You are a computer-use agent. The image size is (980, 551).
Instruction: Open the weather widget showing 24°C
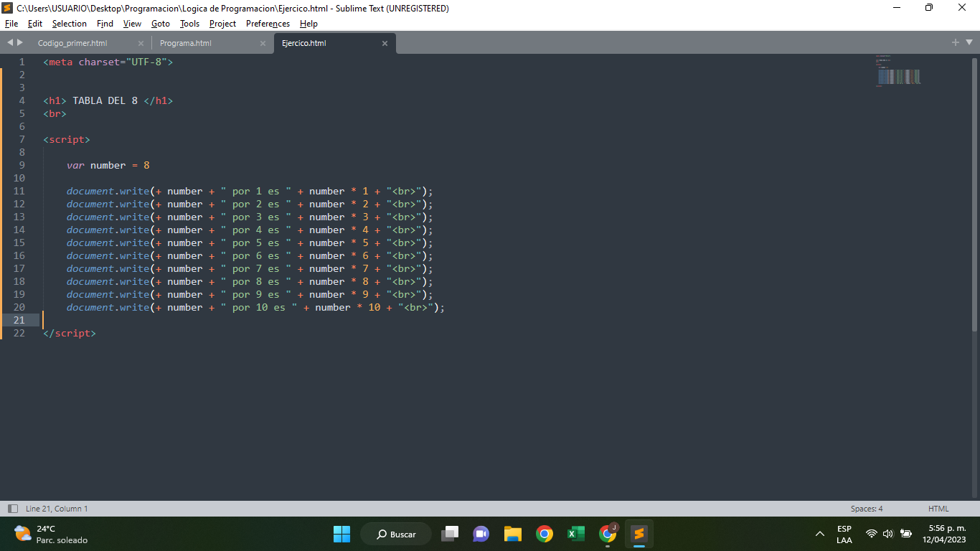tap(51, 534)
